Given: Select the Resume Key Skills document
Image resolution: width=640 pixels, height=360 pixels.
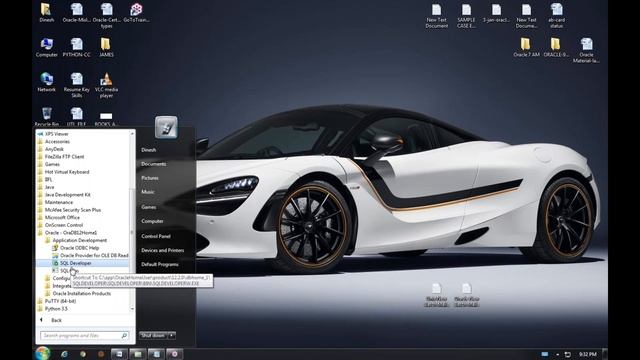Looking at the screenshot, I should pos(76,85).
